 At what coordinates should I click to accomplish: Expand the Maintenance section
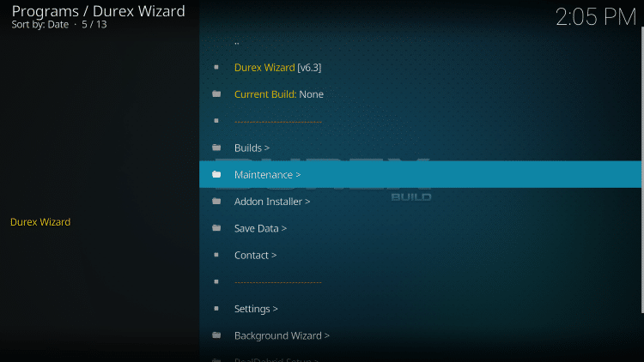(x=267, y=174)
